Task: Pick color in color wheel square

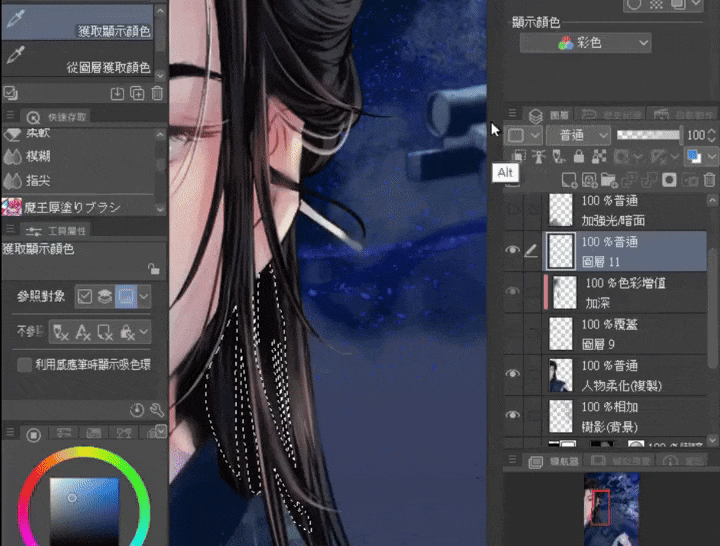Action: pos(84,511)
